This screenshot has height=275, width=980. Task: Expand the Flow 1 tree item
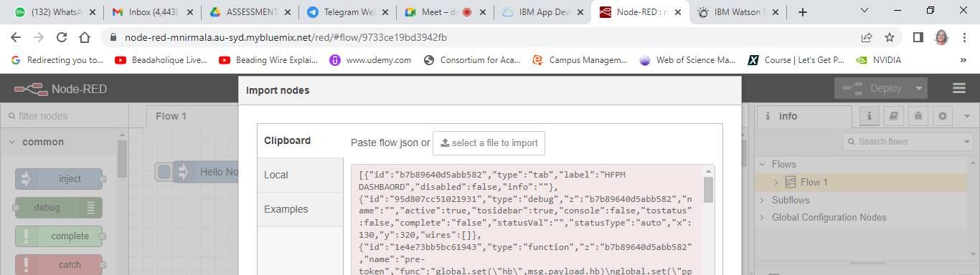tap(776, 182)
